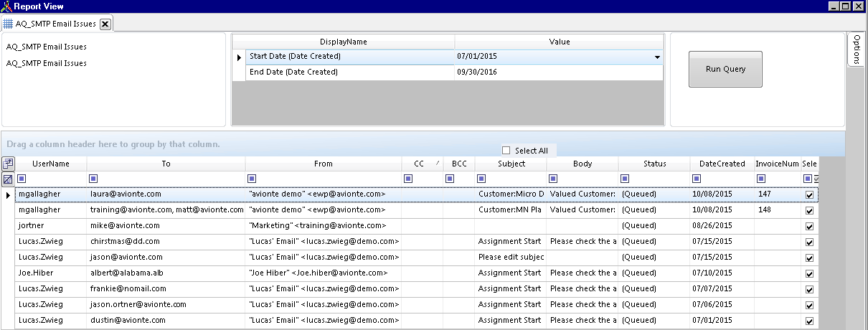Edit the End Date value 09/30/2016
This screenshot has height=330, width=868.
[559, 72]
